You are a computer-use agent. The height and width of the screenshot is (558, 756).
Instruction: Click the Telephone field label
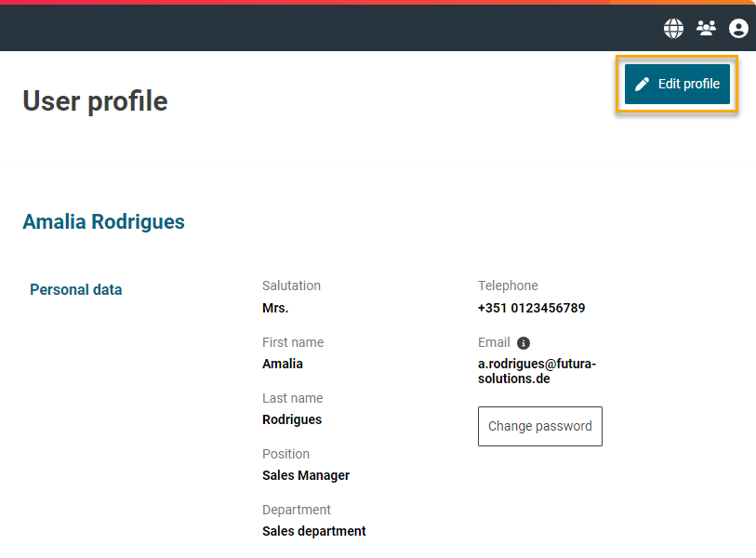508,286
